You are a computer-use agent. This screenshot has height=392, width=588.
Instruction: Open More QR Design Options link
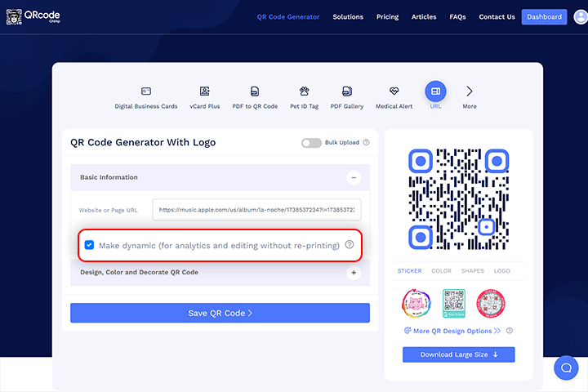coord(452,331)
